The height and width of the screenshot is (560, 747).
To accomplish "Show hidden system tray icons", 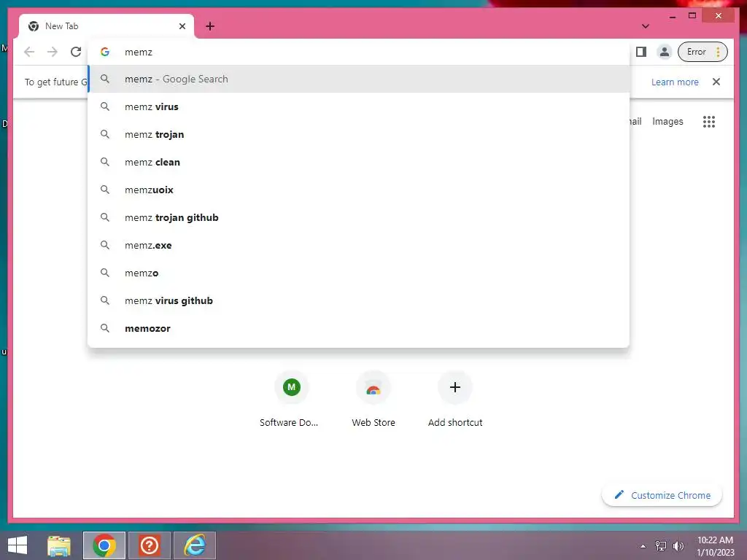I will [x=643, y=546].
